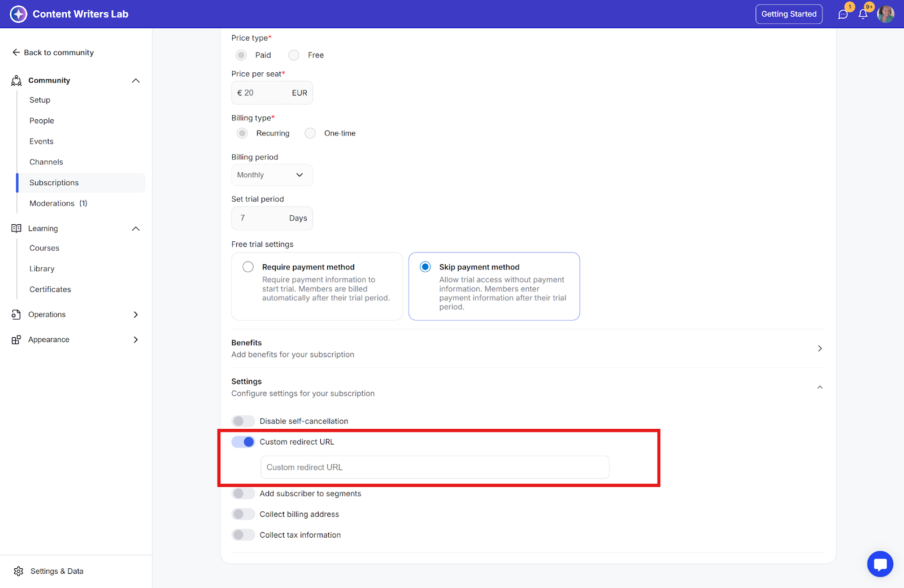
Task: Click the Content Writers Lab logo icon
Action: 19,14
